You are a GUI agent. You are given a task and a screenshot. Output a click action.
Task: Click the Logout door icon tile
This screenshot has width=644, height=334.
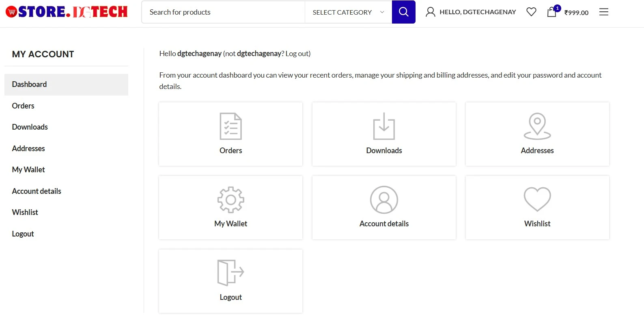(x=230, y=273)
